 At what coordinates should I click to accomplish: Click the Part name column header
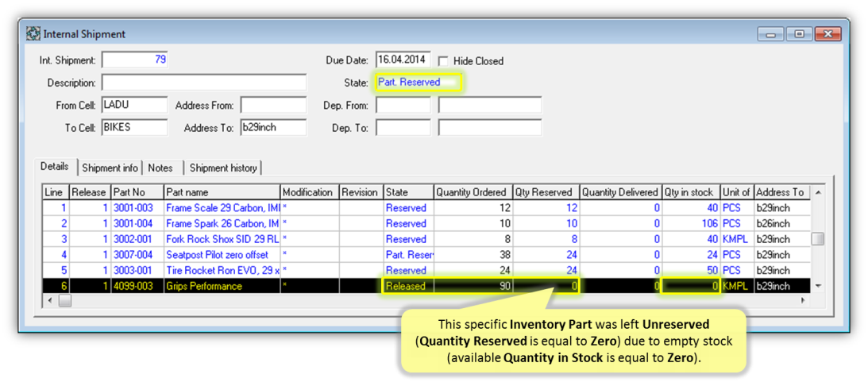(x=222, y=192)
